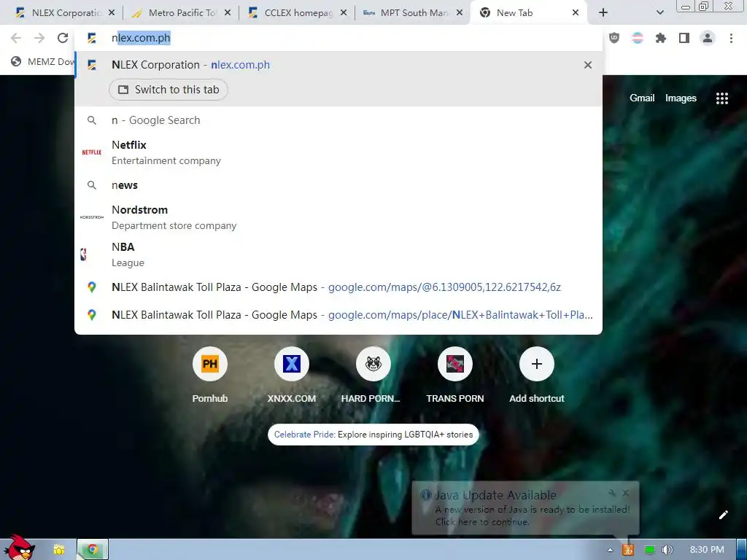This screenshot has width=747, height=560.
Task: Reload the current page
Action: [x=63, y=38]
